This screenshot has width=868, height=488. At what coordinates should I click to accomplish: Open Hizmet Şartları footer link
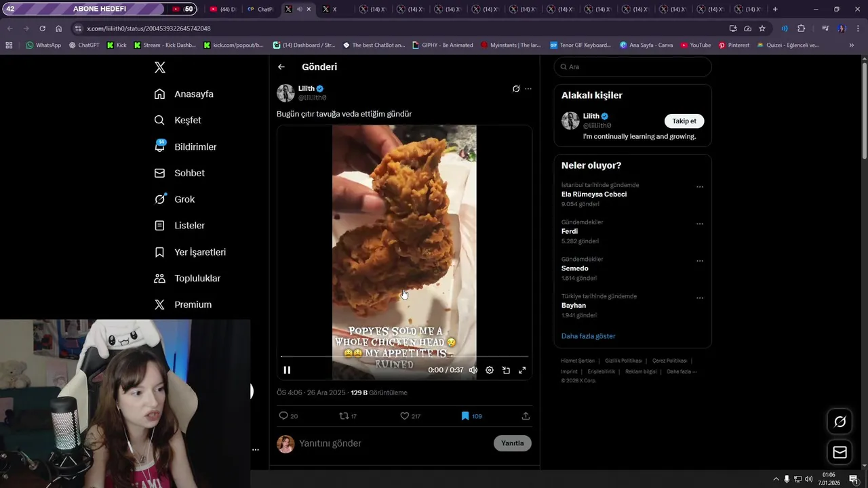coord(578,361)
